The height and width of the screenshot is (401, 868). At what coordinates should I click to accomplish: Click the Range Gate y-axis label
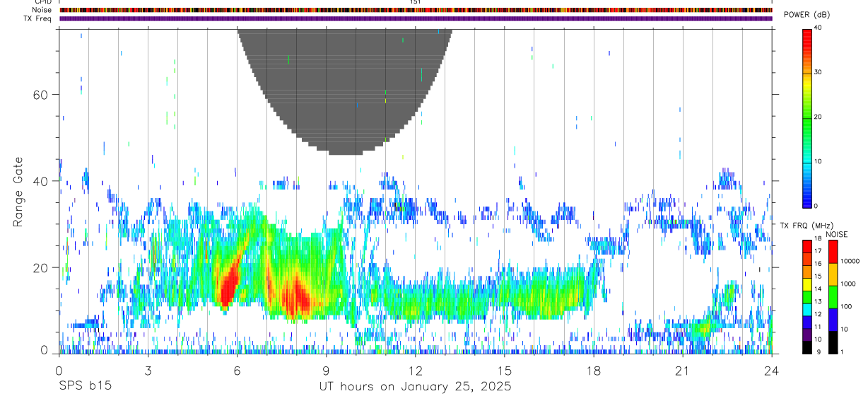pos(17,192)
